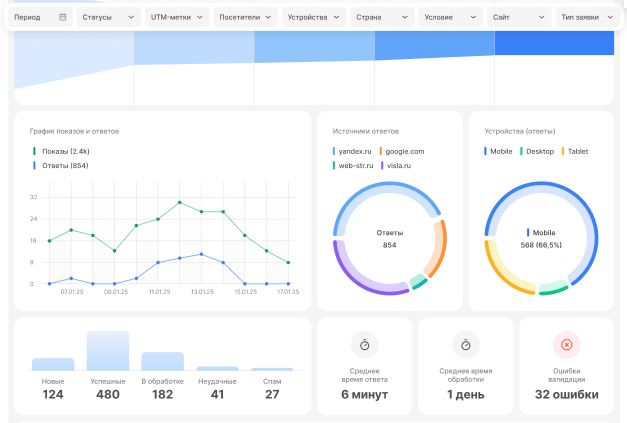Viewport: 627px width, 423px height.
Task: Click the 124 count under Новые
Action: pyautogui.click(x=53, y=394)
